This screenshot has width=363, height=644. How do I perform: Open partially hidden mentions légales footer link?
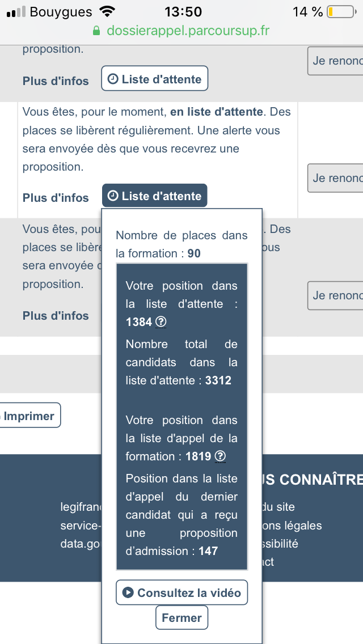pyautogui.click(x=292, y=526)
